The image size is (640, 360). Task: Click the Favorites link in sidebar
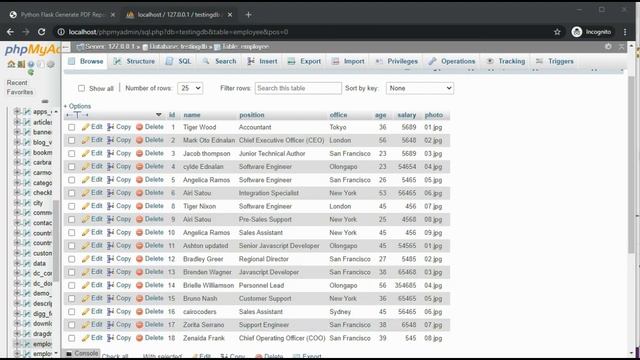tap(20, 92)
